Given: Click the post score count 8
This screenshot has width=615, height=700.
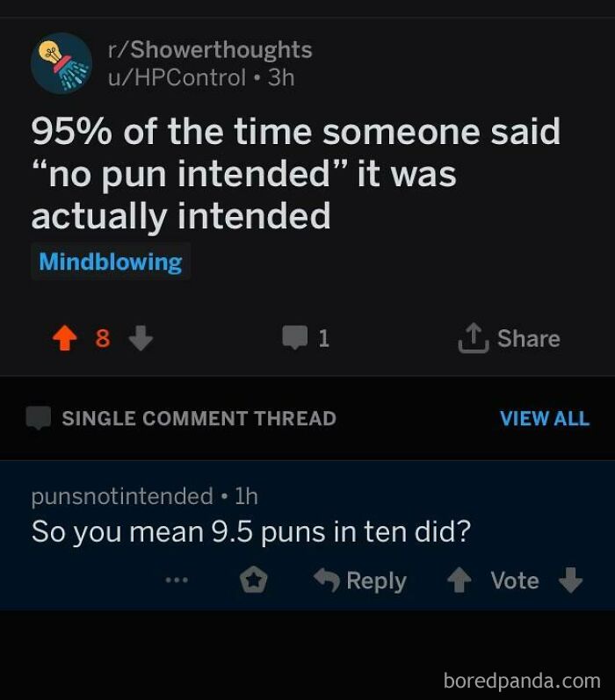Looking at the screenshot, I should 103,339.
